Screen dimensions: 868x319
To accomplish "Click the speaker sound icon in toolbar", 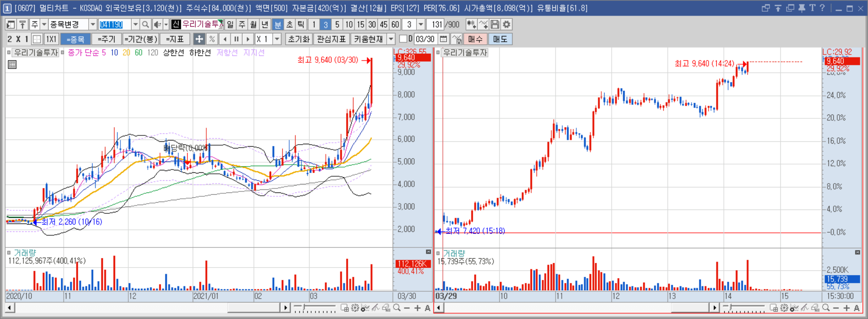I will click(x=157, y=24).
